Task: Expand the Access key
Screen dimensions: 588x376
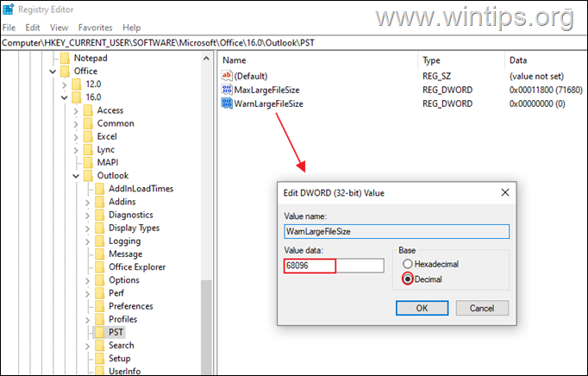Action: [76, 110]
